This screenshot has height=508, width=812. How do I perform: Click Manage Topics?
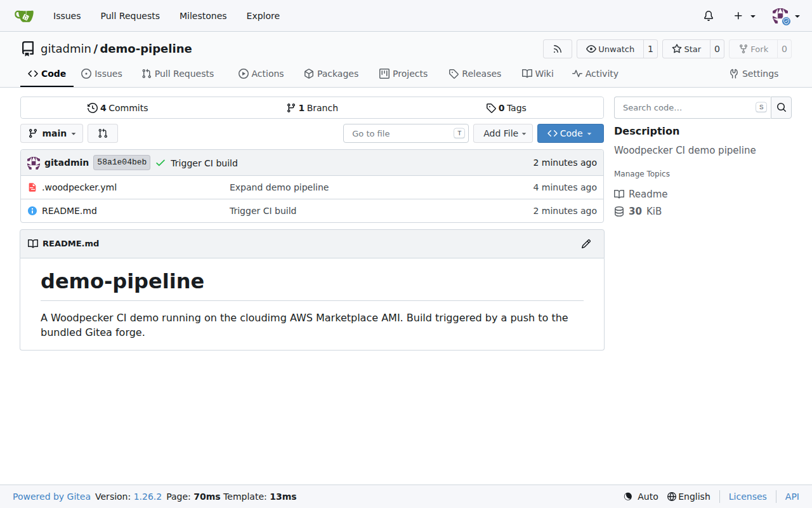click(642, 174)
